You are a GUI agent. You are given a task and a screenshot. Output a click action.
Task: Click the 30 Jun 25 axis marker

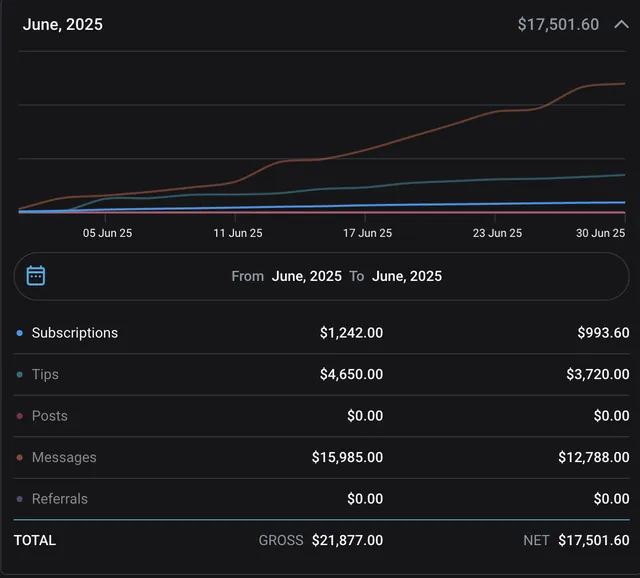600,233
